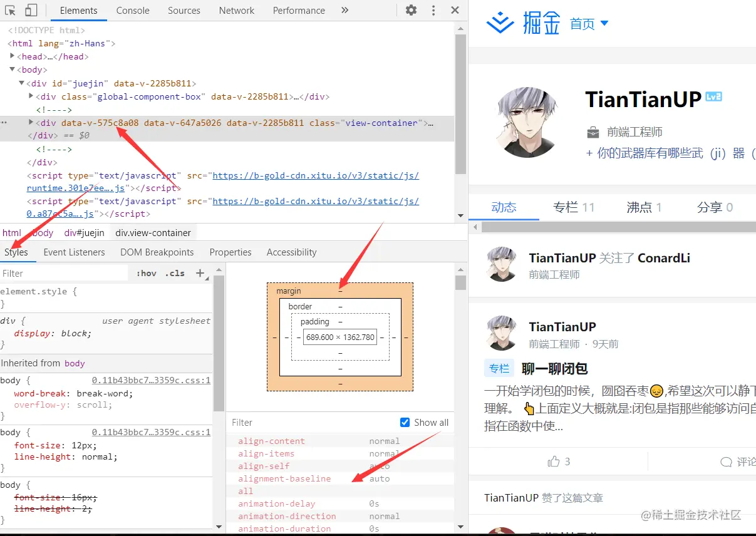Open DevTools three-dot menu

pos(433,10)
